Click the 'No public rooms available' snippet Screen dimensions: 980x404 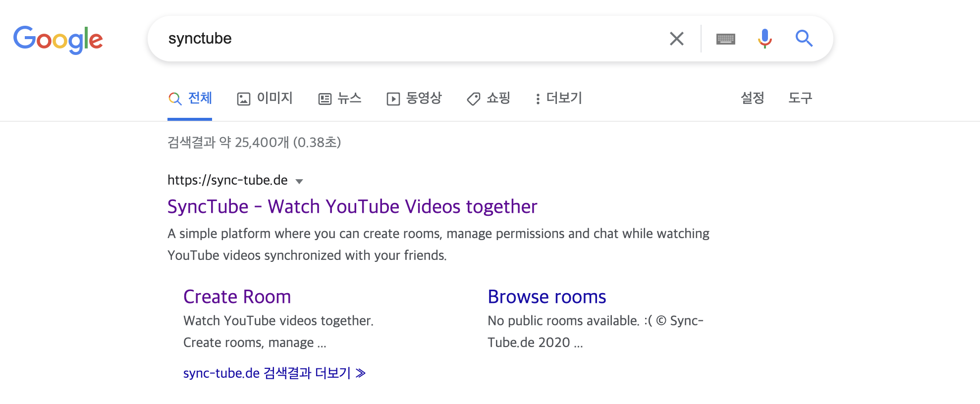[x=596, y=331]
